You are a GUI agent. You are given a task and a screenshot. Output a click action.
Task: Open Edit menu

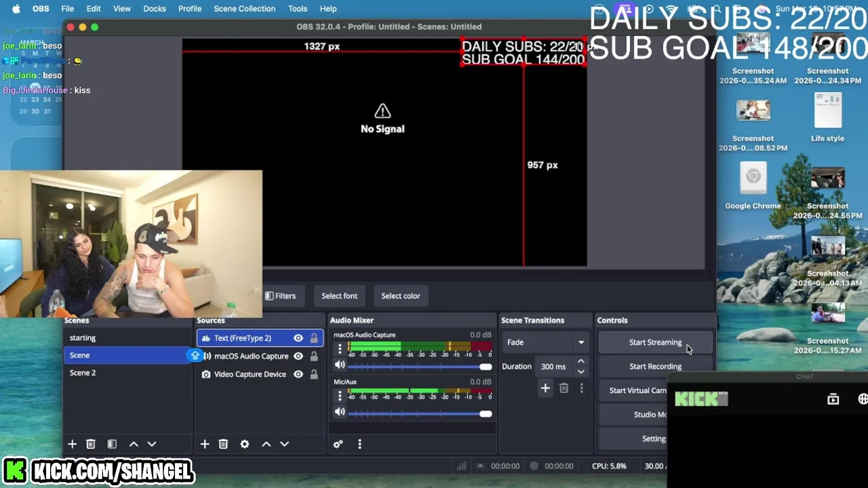(x=94, y=9)
